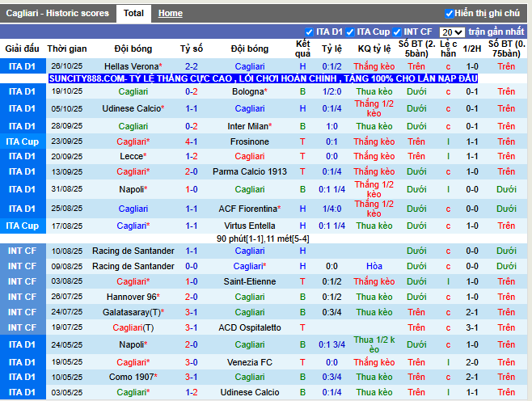Open the Virtus Entella team link
The height and width of the screenshot is (401, 532).
pyautogui.click(x=250, y=226)
